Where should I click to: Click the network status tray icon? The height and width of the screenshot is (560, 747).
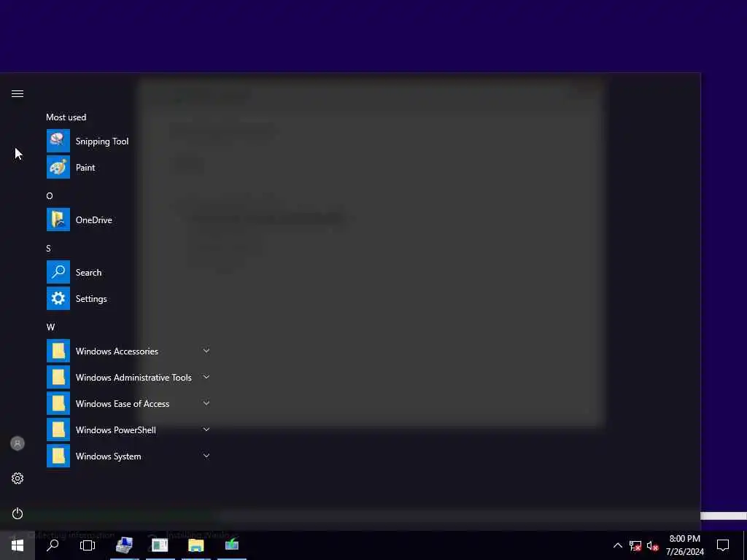coord(635,545)
